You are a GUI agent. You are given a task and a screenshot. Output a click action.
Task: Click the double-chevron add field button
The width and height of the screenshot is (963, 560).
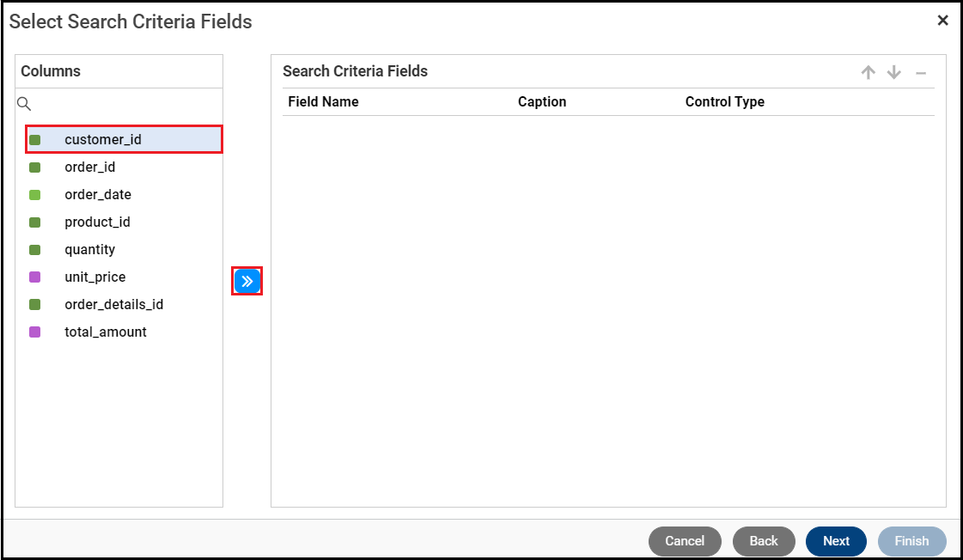click(247, 281)
